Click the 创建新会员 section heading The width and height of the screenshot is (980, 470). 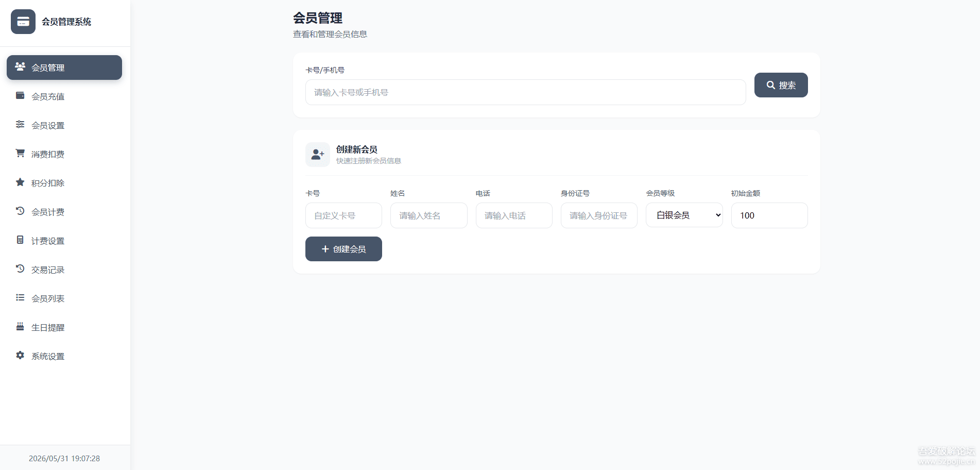click(357, 149)
